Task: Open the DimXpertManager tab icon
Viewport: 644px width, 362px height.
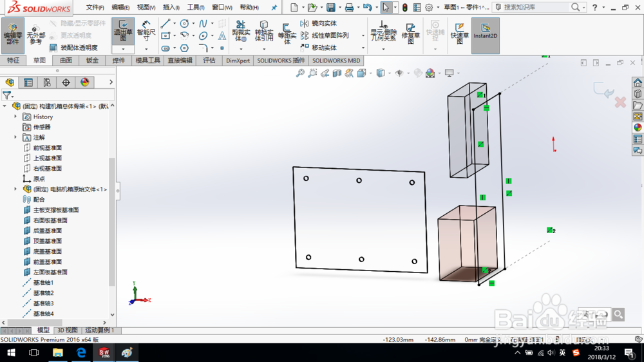Action: pos(66,82)
